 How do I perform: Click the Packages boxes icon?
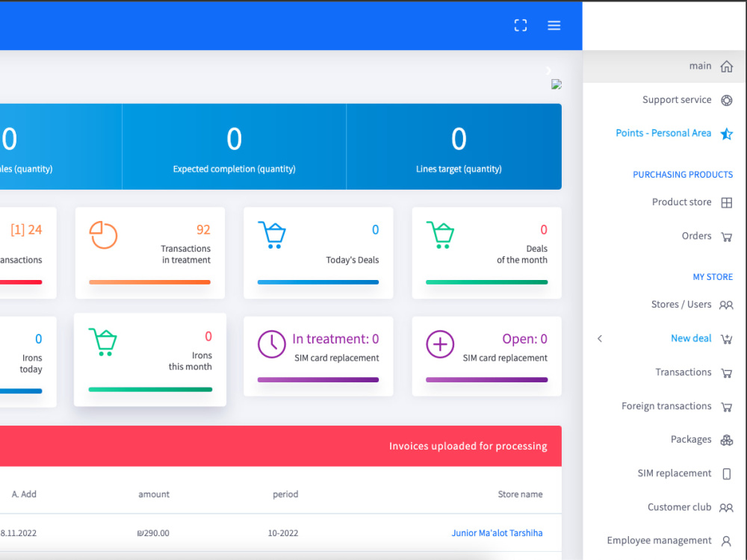click(726, 440)
